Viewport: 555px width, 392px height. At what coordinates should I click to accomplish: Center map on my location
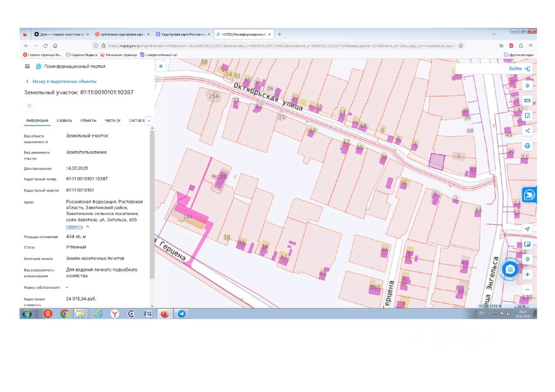click(x=527, y=229)
